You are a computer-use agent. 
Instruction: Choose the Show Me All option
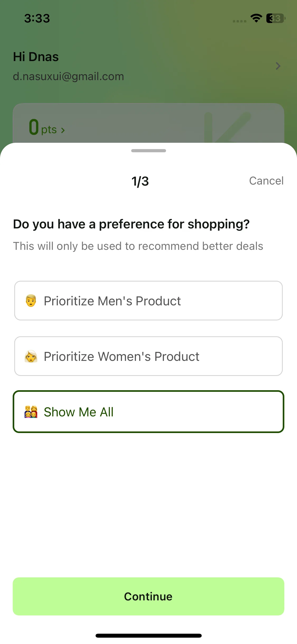click(x=148, y=412)
